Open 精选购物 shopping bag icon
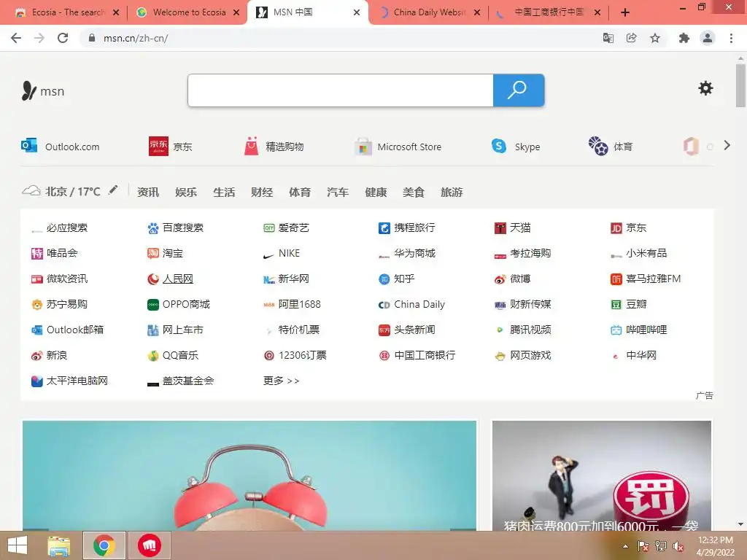Image resolution: width=747 pixels, height=560 pixels. click(251, 146)
